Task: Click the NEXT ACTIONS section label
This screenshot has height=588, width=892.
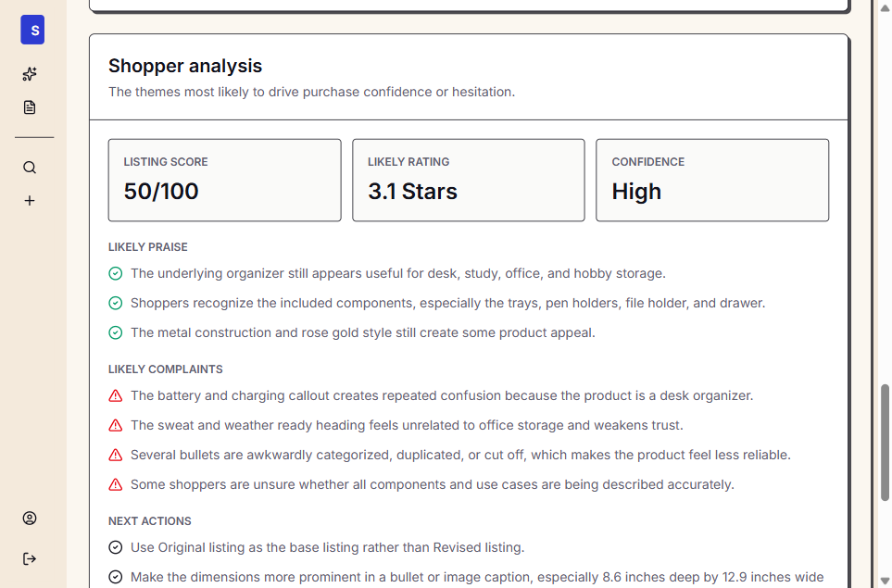Action: click(x=150, y=521)
